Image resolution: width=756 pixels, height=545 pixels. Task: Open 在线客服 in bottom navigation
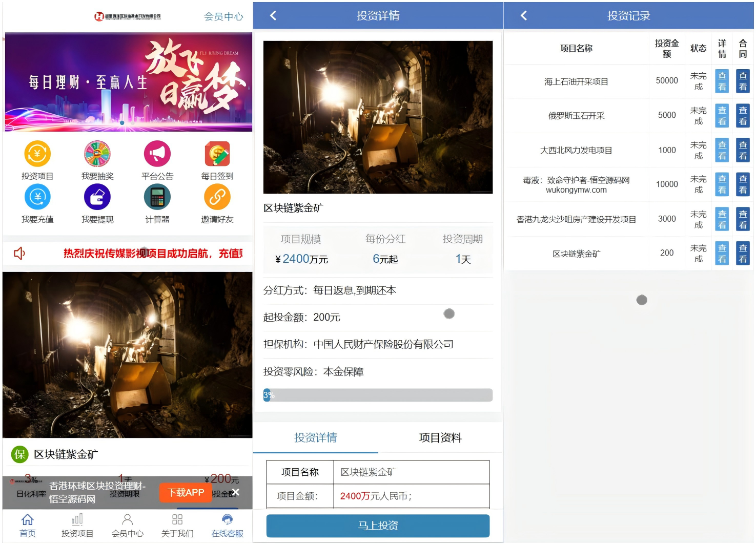pos(227,526)
